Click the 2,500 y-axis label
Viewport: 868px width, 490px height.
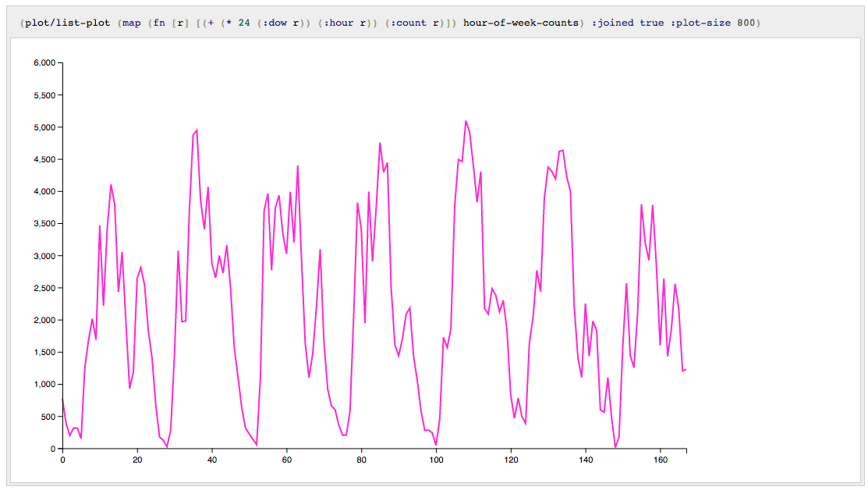pos(44,288)
